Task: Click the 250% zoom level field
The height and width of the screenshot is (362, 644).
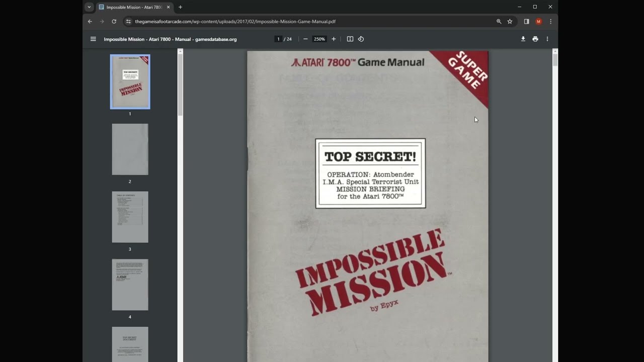Action: 319,39
